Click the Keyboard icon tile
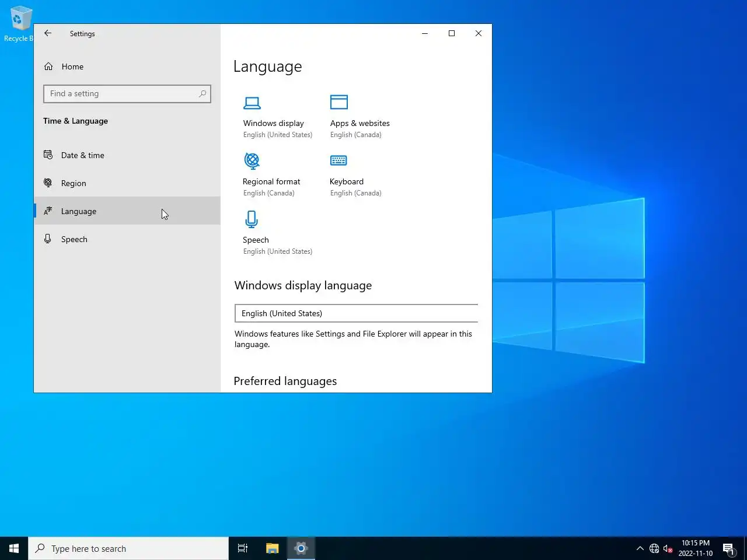This screenshot has height=560, width=747. coord(338,160)
